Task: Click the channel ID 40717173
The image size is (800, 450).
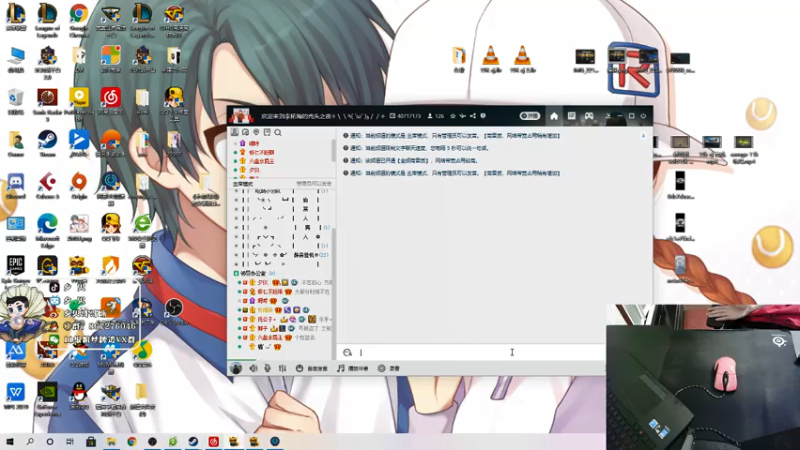Action: tap(409, 116)
